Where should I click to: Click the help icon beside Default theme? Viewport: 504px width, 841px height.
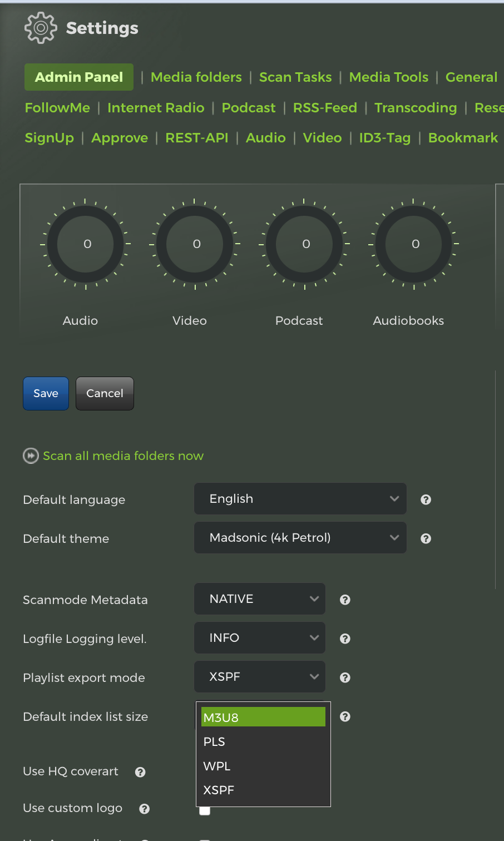tap(426, 538)
